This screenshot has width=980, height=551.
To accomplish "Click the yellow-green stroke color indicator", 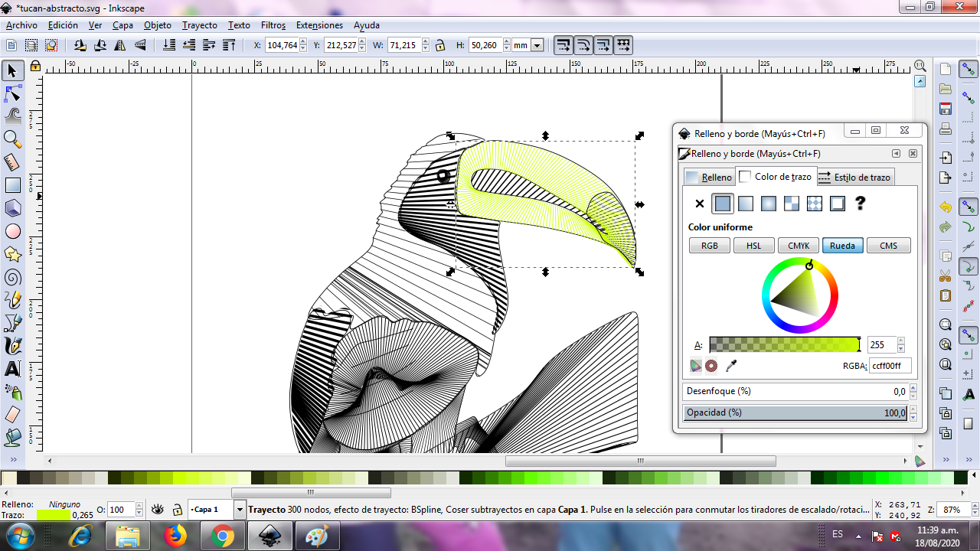I will (53, 515).
